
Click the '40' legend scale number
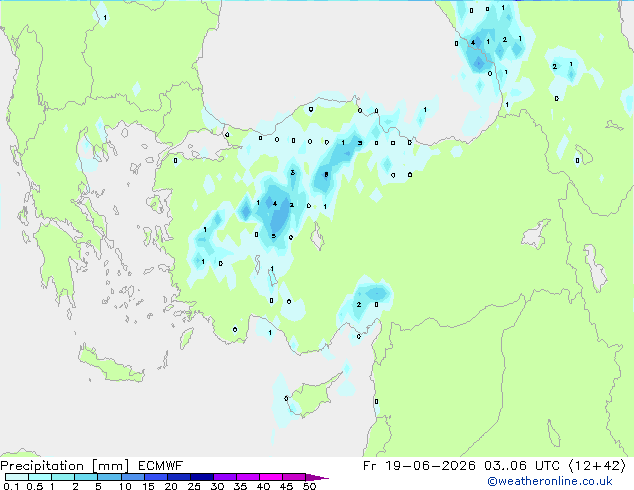(263, 486)
